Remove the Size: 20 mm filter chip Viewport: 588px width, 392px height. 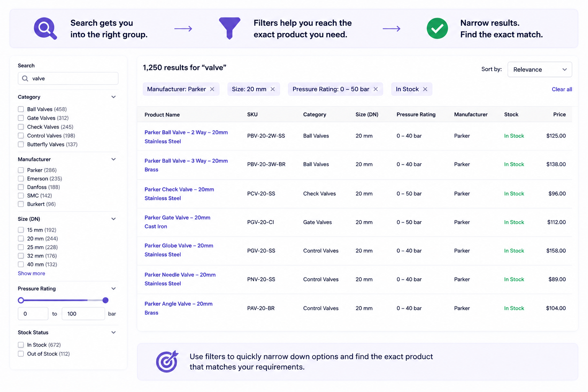pos(273,89)
